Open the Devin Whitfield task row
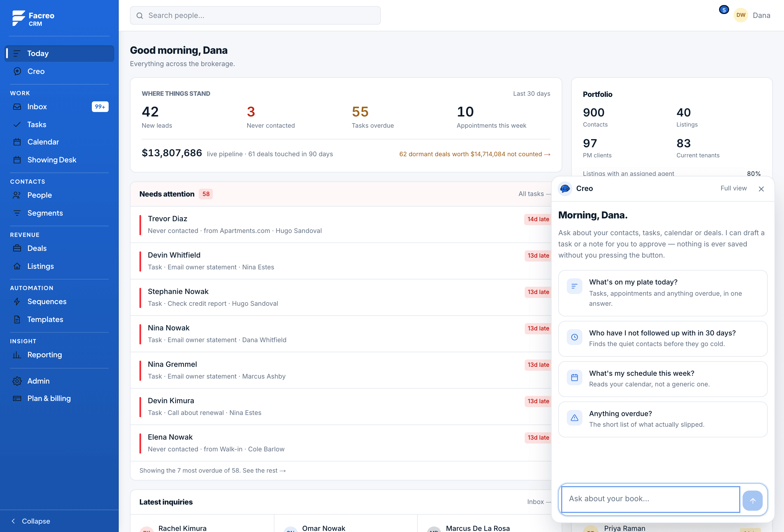 pyautogui.click(x=341, y=261)
